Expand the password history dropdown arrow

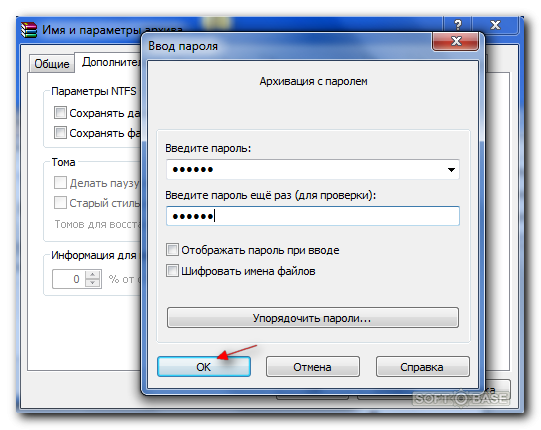click(x=451, y=169)
